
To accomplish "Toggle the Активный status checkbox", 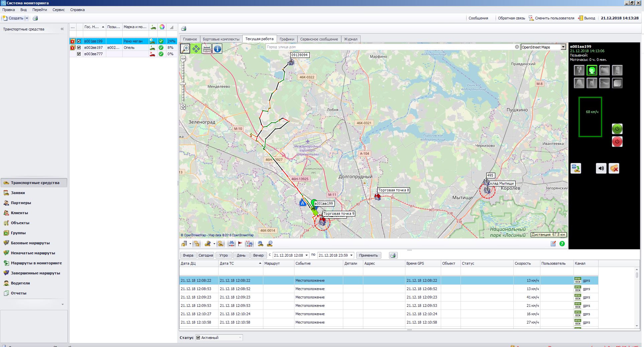I will (x=198, y=338).
